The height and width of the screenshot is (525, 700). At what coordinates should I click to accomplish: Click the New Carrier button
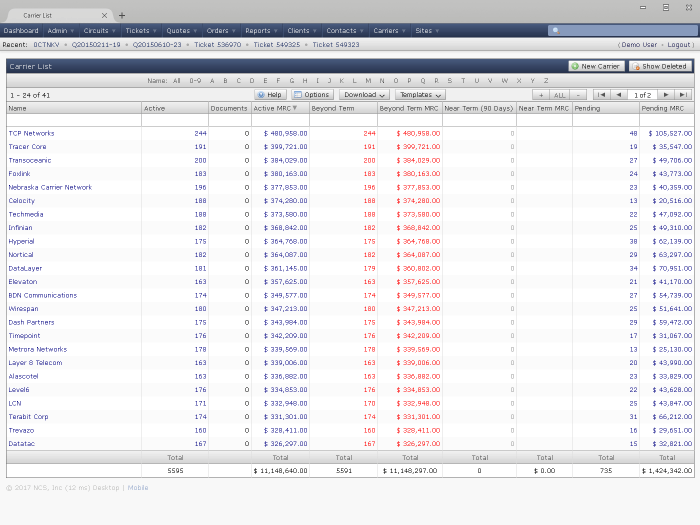click(596, 66)
